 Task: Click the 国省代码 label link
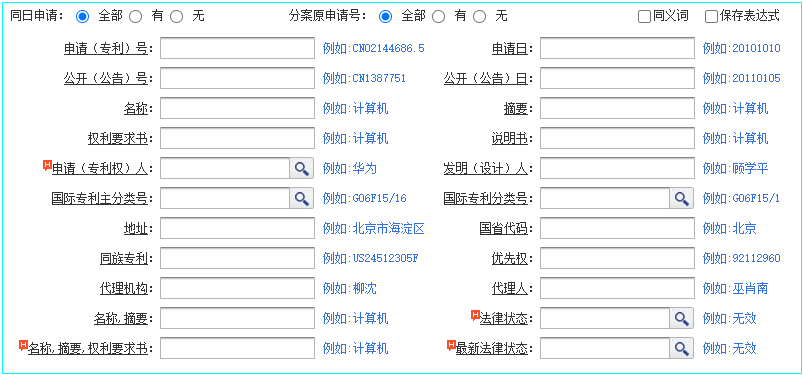(503, 228)
